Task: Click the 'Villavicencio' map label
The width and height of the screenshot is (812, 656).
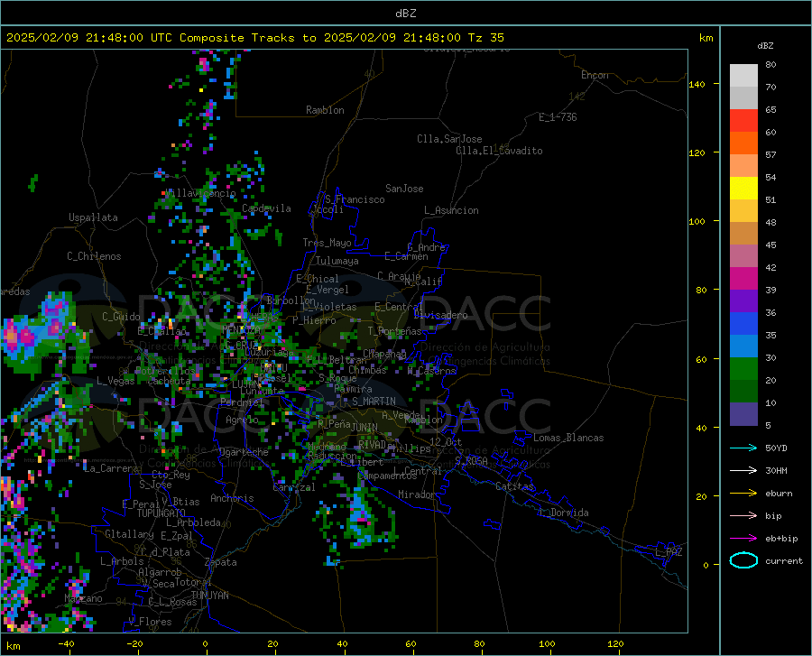Action: point(201,193)
